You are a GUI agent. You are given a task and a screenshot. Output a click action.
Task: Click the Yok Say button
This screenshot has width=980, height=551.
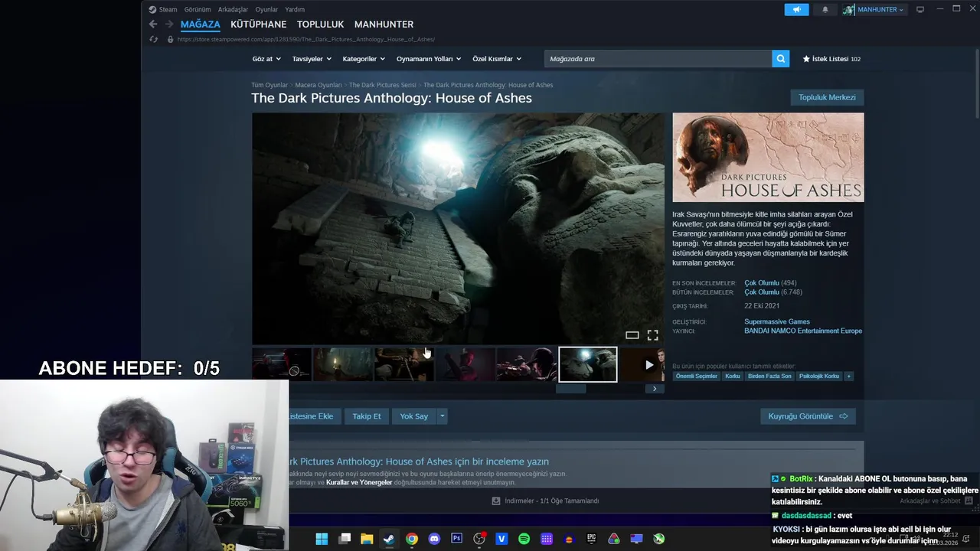pos(413,416)
